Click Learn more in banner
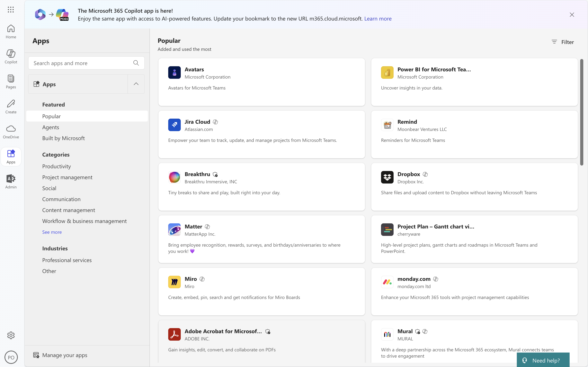The image size is (588, 367). (x=378, y=19)
